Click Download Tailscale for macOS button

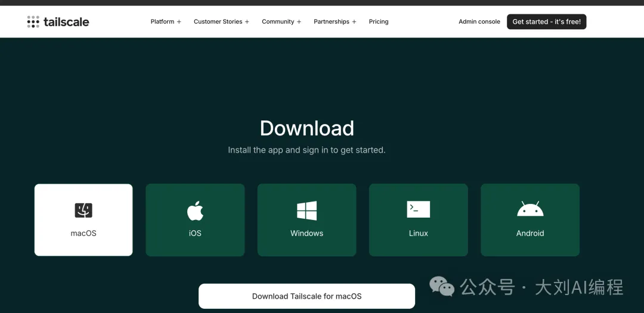(x=306, y=296)
